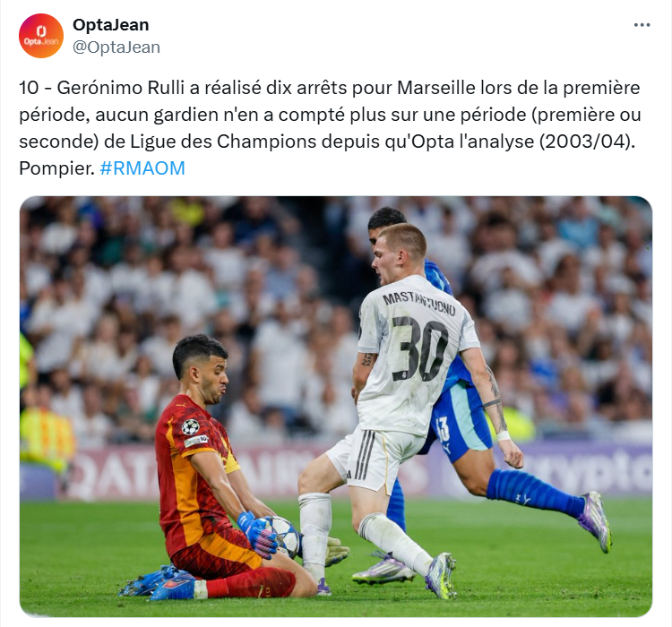This screenshot has height=627, width=672.
Task: Click the OptaJean display name
Action: pos(110,25)
